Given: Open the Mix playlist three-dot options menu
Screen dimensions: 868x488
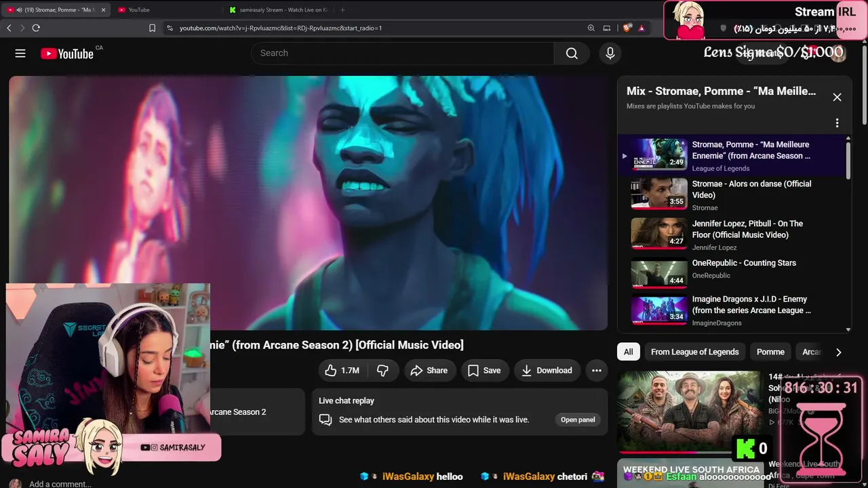Looking at the screenshot, I should tap(837, 123).
